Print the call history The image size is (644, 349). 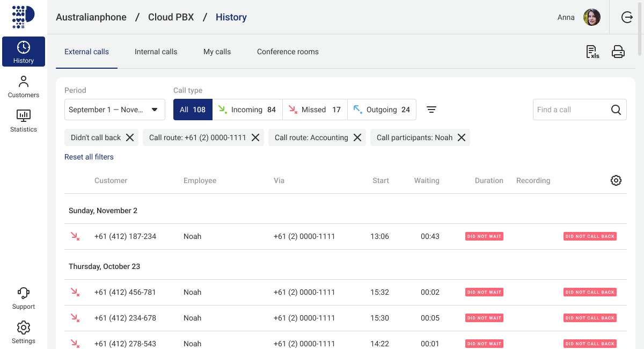(618, 52)
